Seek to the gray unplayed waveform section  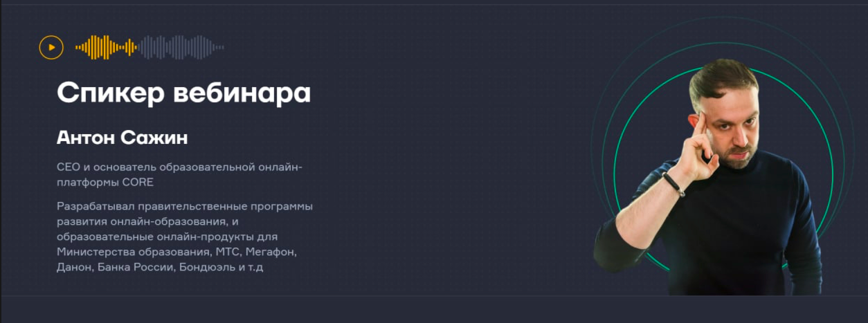181,47
